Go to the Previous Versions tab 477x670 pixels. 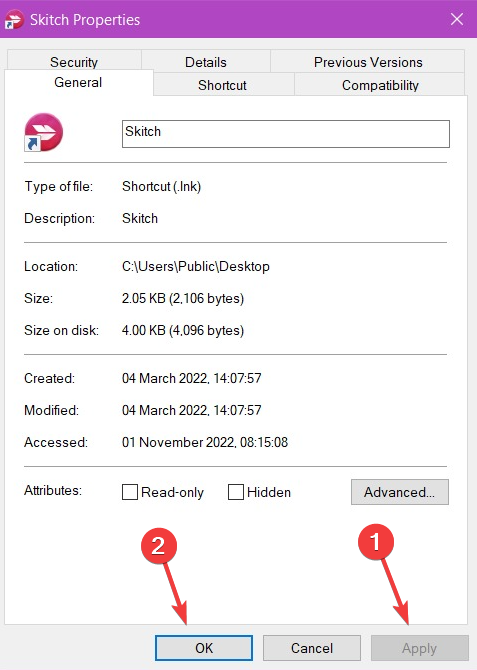pyautogui.click(x=368, y=62)
